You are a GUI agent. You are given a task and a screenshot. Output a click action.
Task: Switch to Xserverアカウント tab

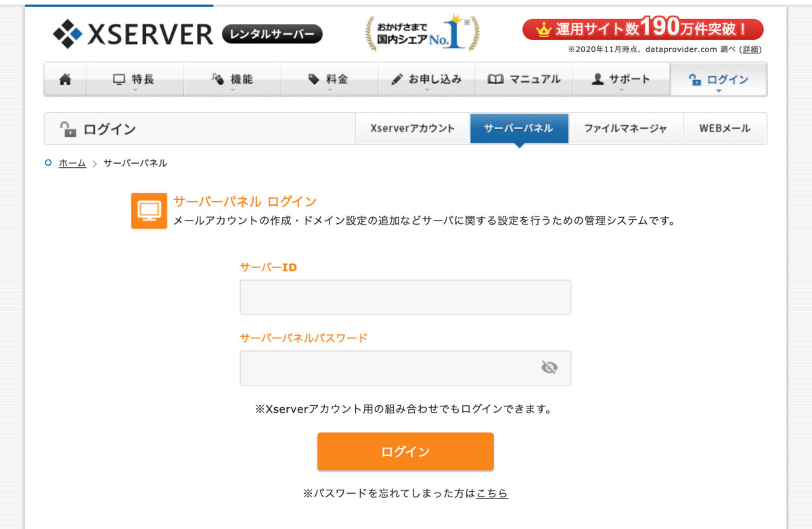coord(413,129)
